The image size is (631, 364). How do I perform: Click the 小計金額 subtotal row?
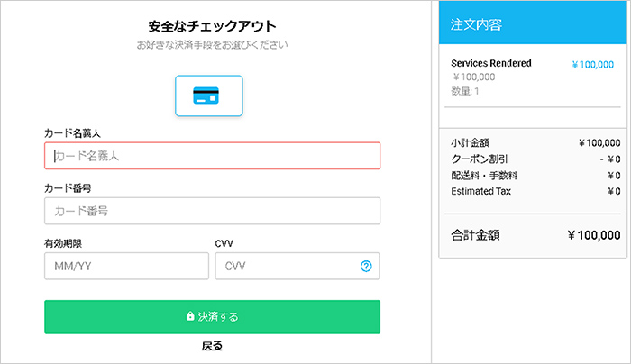pyautogui.click(x=535, y=143)
